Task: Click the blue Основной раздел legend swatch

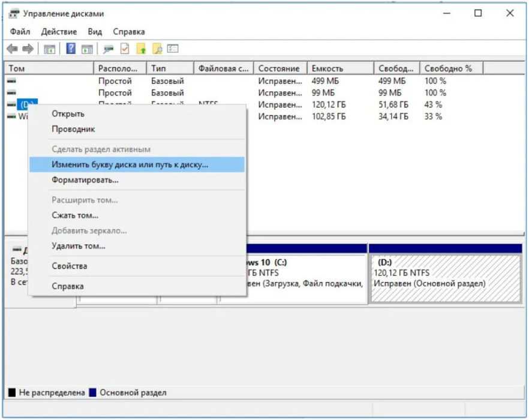Action: 92,393
